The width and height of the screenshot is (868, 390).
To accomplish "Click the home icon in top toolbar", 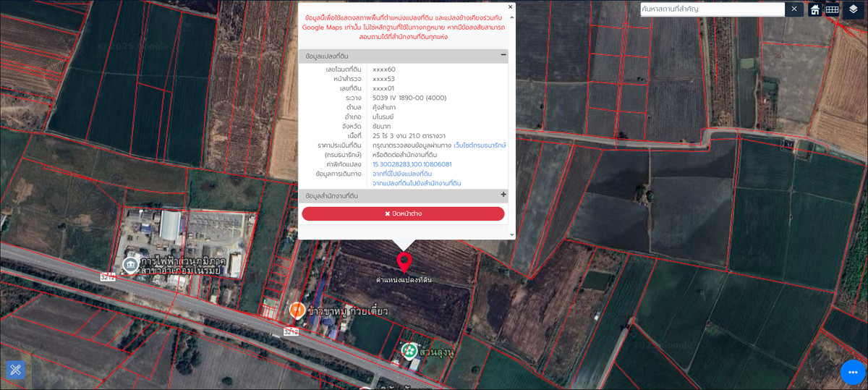I will (814, 9).
